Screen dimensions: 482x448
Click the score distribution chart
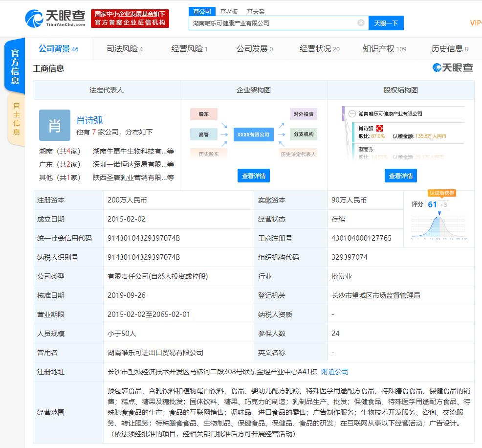pos(439,227)
